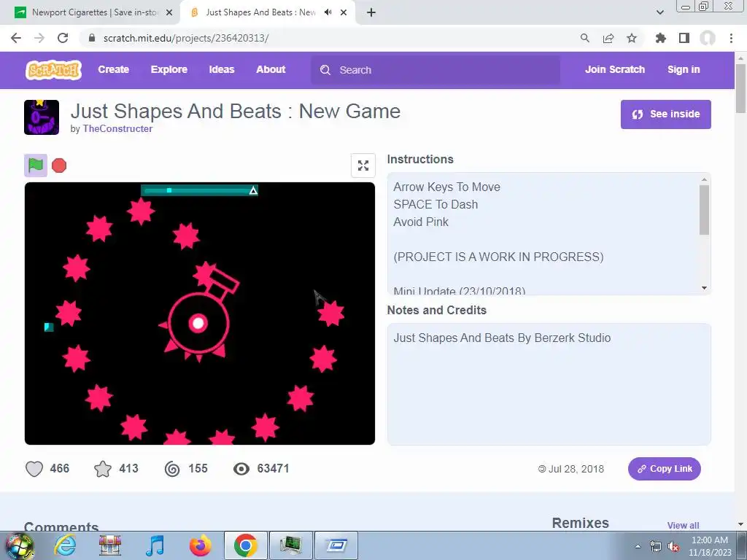Click View all remixes link

683,525
